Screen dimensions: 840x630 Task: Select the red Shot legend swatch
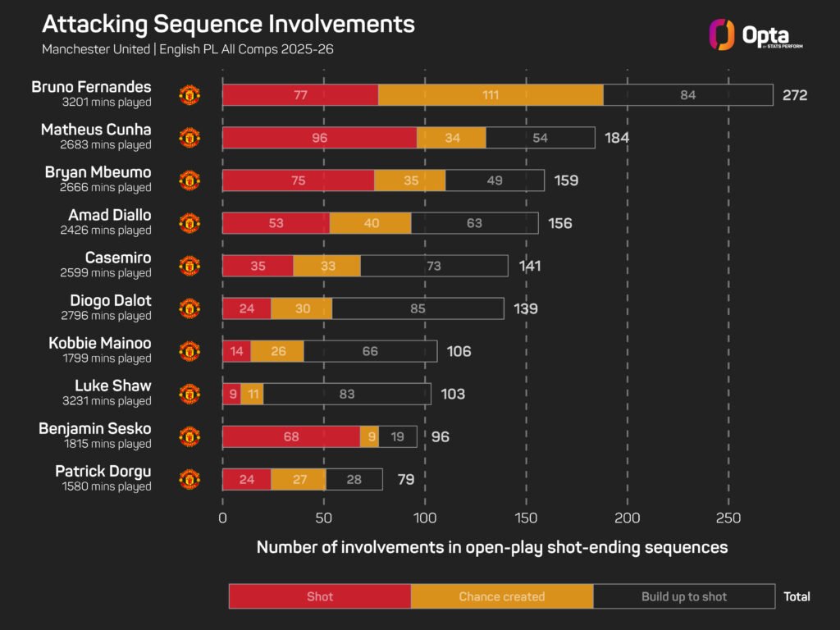[320, 596]
